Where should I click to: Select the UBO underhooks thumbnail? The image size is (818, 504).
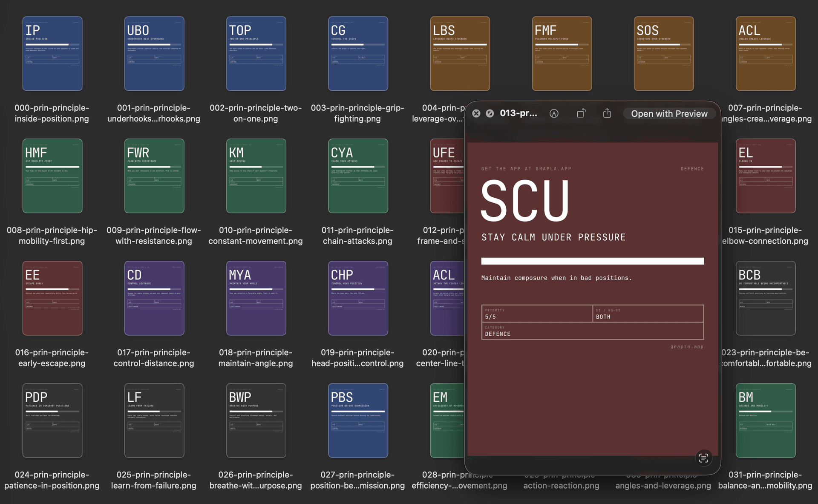point(154,54)
